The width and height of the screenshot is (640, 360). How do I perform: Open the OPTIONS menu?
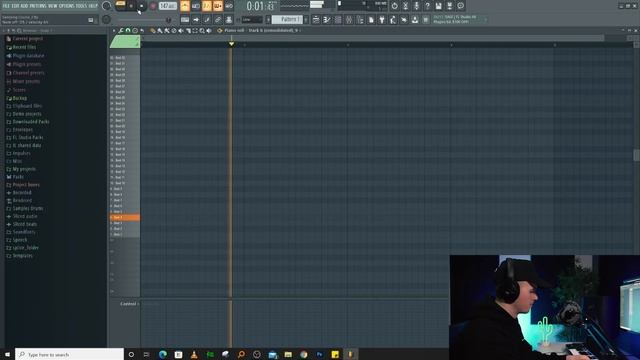tap(67, 6)
